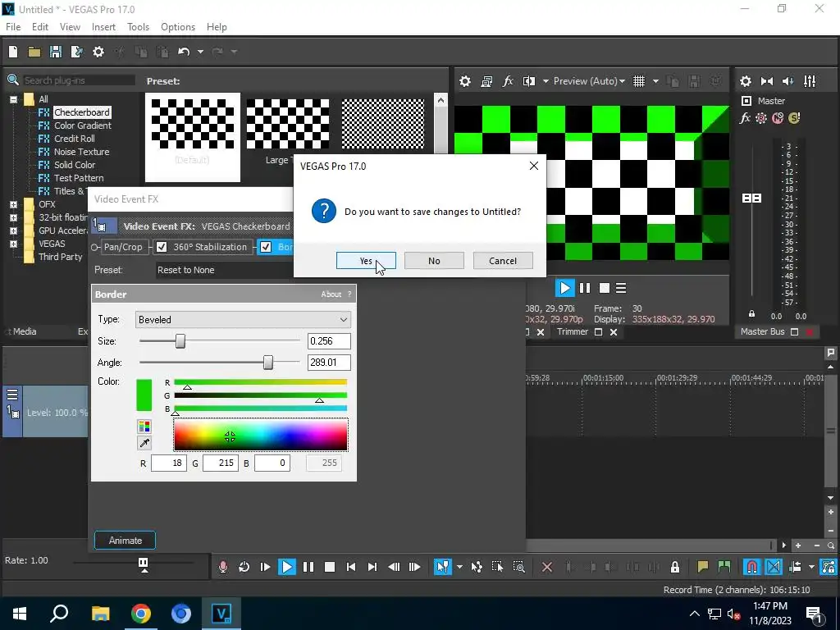Click the Record microphone icon
Image resolution: width=840 pixels, height=630 pixels.
click(223, 567)
